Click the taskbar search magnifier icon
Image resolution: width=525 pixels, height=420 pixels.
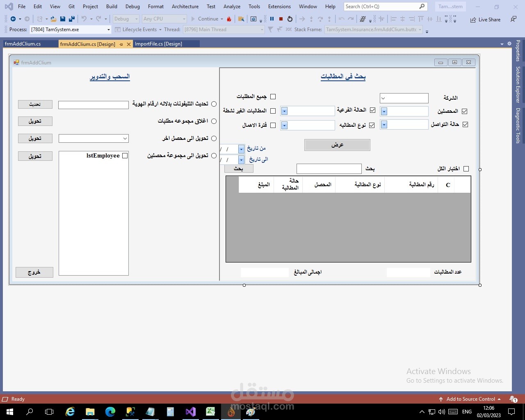30,411
